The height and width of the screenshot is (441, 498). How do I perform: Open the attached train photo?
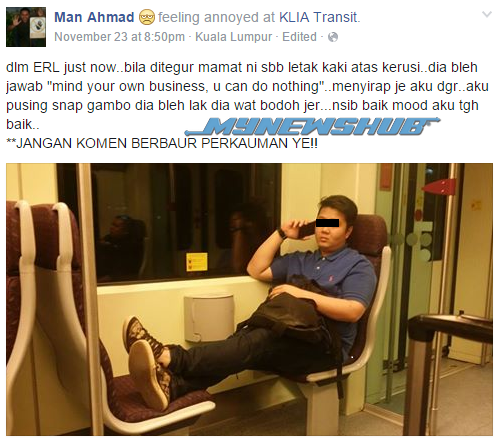249,299
